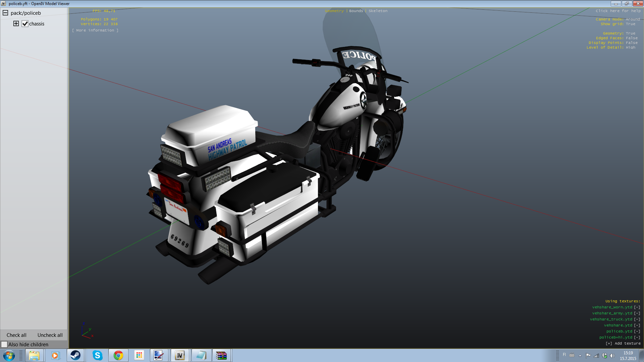The height and width of the screenshot is (362, 644).
Task: Expand the More information section
Action: point(95,31)
